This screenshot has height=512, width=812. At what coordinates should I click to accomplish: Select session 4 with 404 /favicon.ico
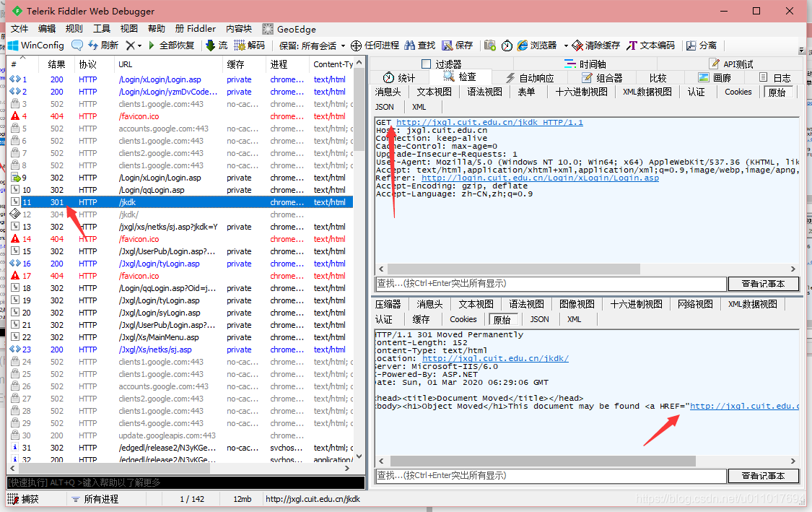coord(181,116)
